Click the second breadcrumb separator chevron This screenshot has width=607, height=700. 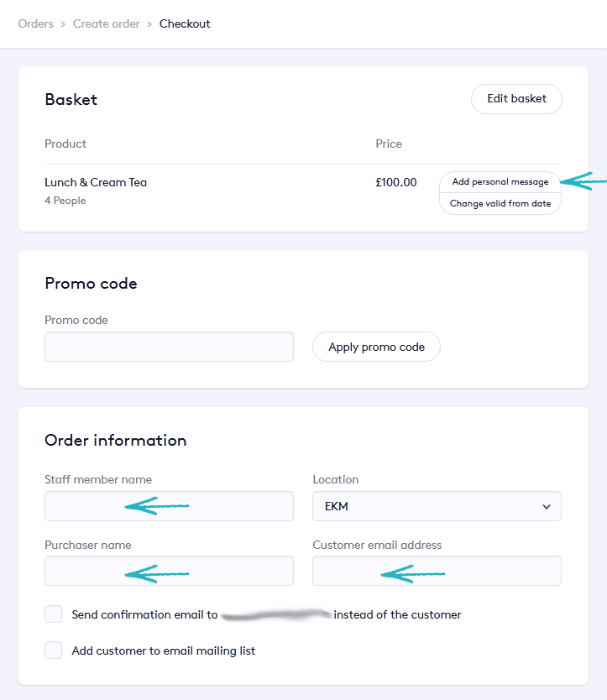point(149,24)
